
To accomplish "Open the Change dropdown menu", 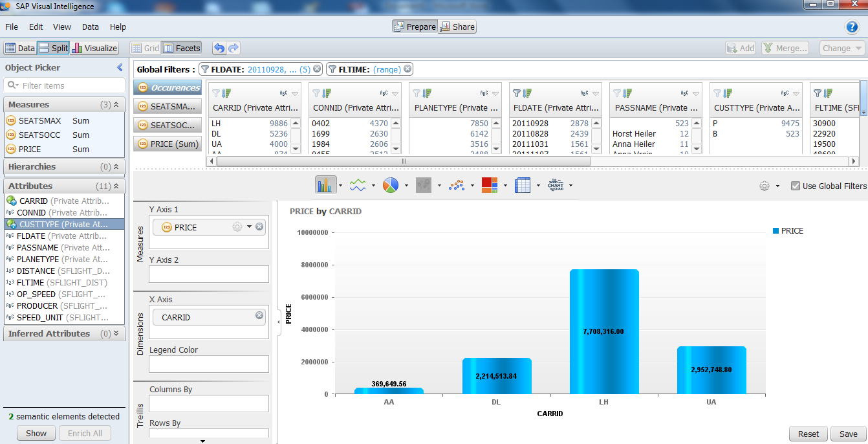I will (x=841, y=47).
